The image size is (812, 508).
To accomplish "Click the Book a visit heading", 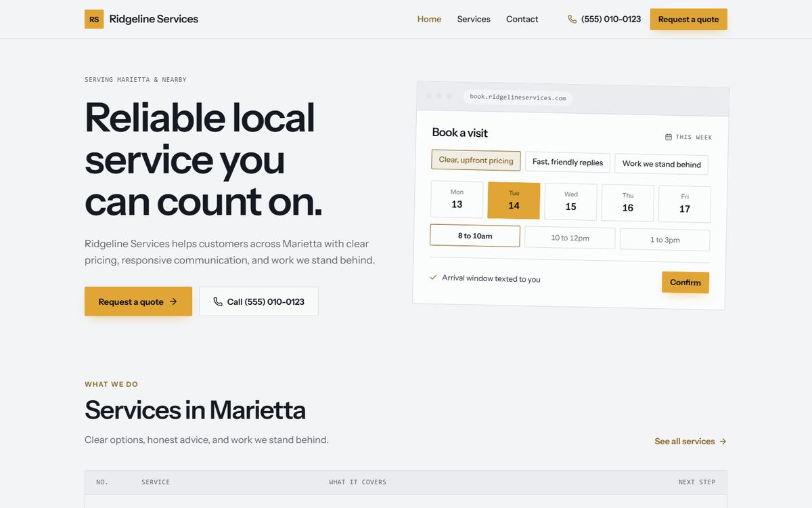I will (x=460, y=133).
